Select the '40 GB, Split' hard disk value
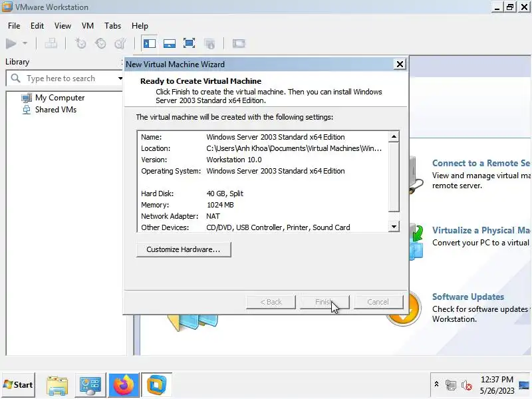532x399 pixels. (225, 194)
